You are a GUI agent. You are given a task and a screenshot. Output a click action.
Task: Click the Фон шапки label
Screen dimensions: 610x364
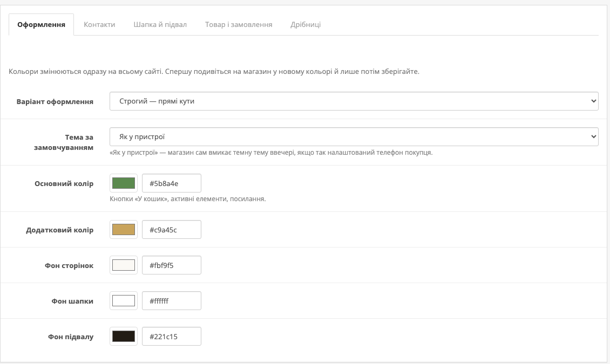click(x=72, y=301)
